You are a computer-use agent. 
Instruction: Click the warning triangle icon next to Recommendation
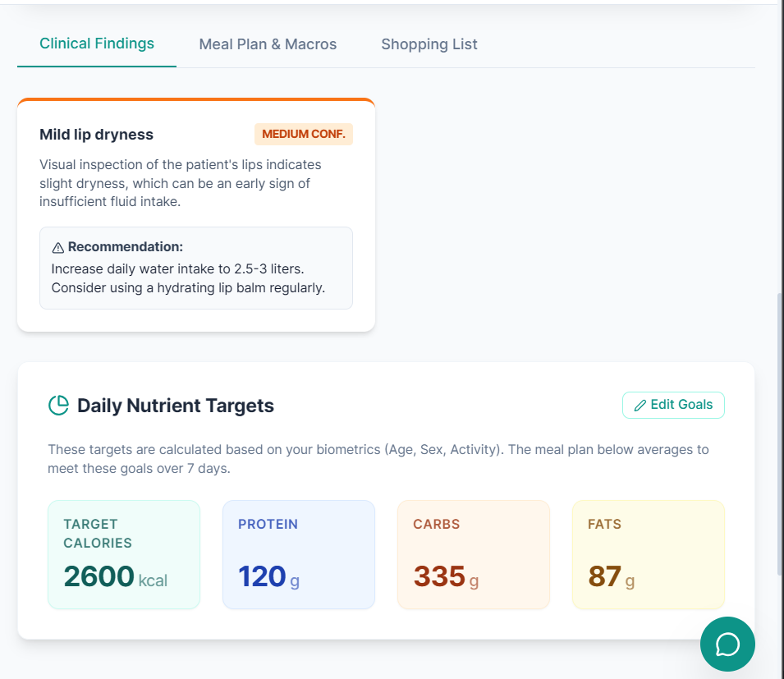coord(57,247)
